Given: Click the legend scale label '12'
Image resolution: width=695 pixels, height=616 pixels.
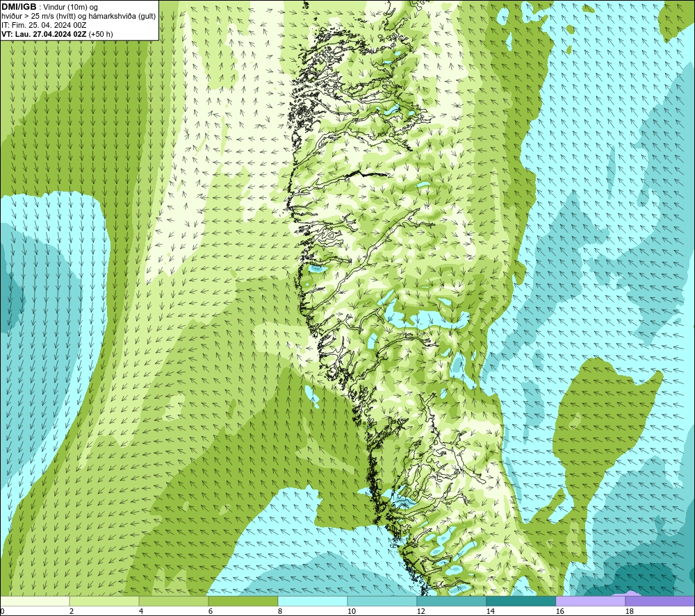Looking at the screenshot, I should (x=421, y=611).
